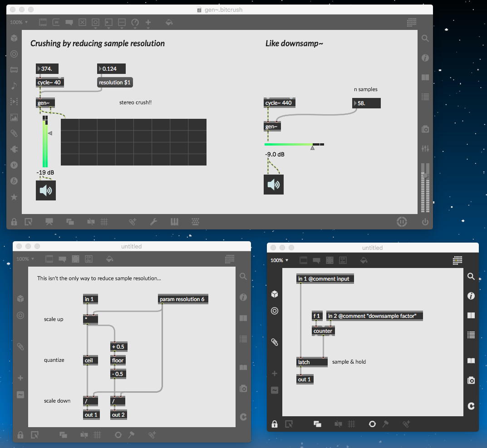This screenshot has height=448, width=487.
Task: Open zoom 100% dropdown in gen~.bitcrush window
Action: (19, 22)
